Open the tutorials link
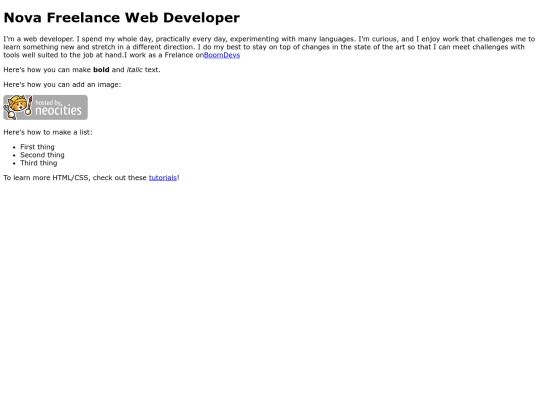Image resolution: width=540 pixels, height=405 pixels. click(163, 178)
